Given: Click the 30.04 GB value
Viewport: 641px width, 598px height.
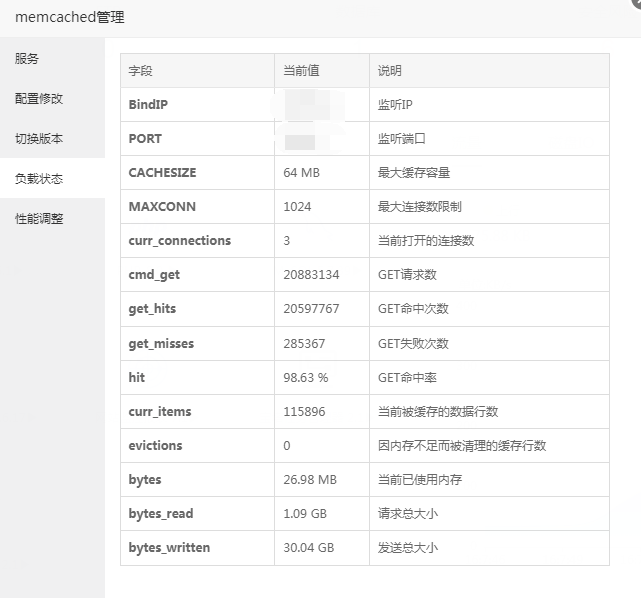Looking at the screenshot, I should click(309, 547).
